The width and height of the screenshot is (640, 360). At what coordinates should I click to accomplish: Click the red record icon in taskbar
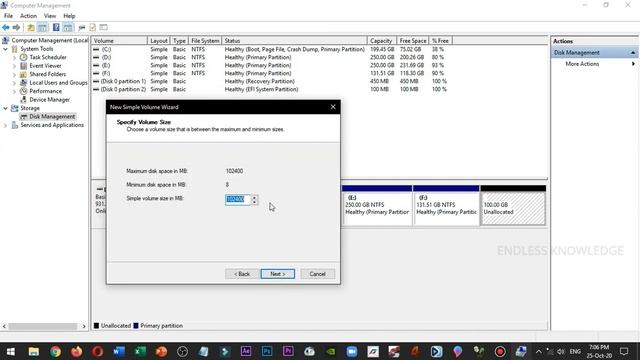coord(500,351)
